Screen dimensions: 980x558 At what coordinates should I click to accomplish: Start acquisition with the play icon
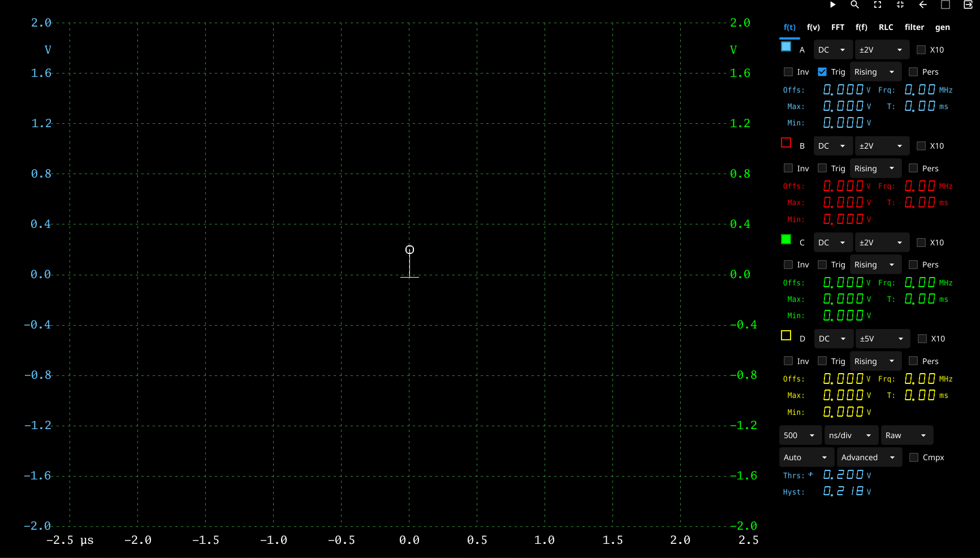tap(832, 5)
